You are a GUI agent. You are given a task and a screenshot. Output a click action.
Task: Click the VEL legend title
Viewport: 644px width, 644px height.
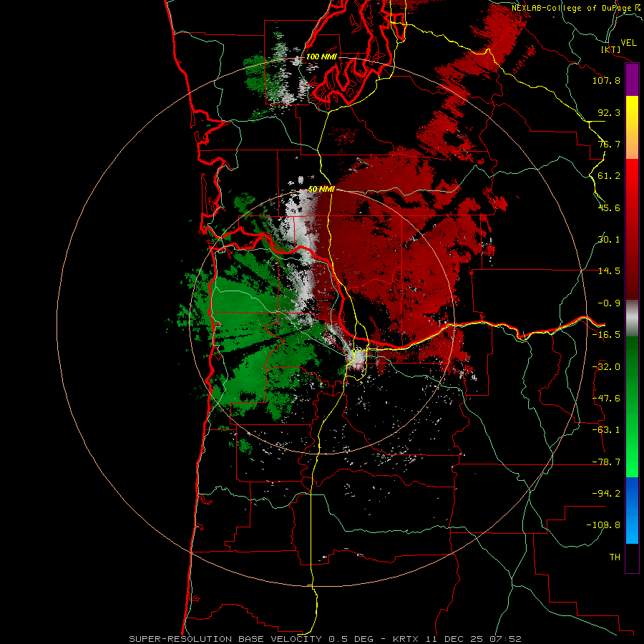click(x=629, y=43)
